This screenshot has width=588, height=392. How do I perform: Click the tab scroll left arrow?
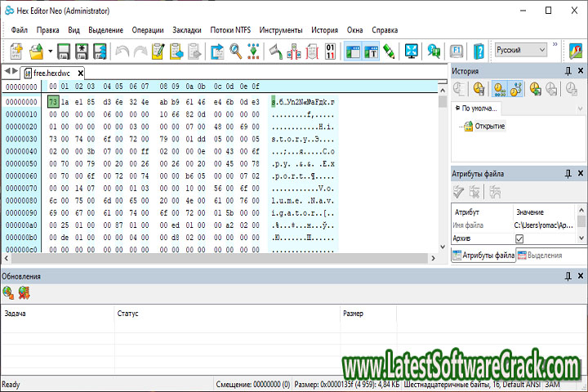[7, 70]
